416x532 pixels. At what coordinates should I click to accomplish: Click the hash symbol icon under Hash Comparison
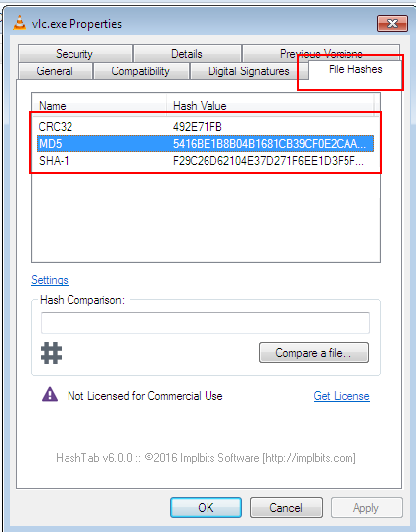(52, 353)
